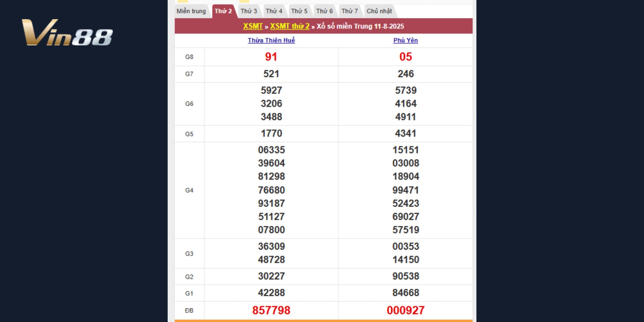
Task: Select the G3 number 36309
Action: pos(271,247)
